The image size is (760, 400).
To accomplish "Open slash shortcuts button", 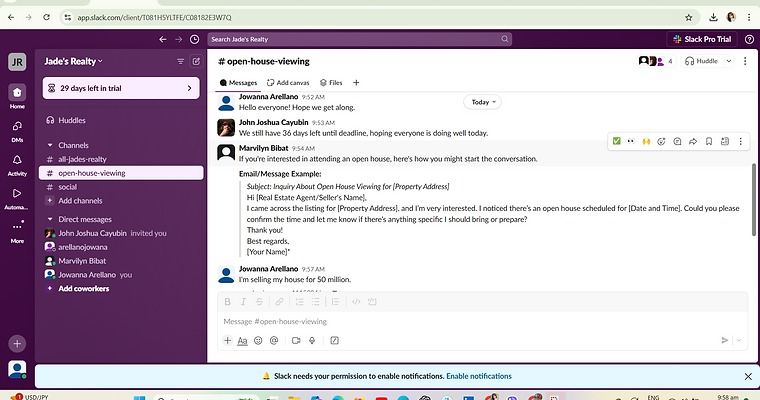I will (x=334, y=340).
